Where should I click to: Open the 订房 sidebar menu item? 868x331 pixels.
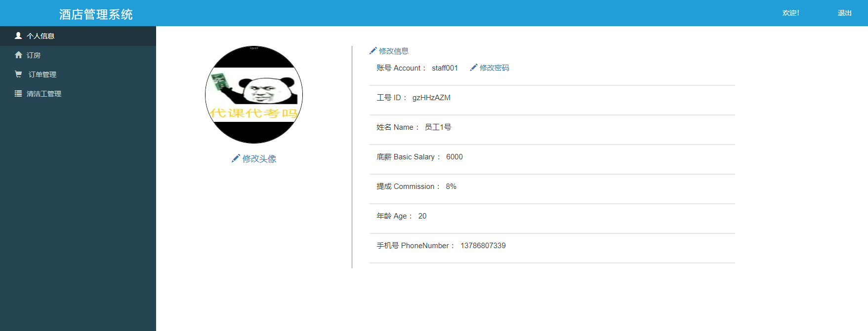click(x=78, y=55)
